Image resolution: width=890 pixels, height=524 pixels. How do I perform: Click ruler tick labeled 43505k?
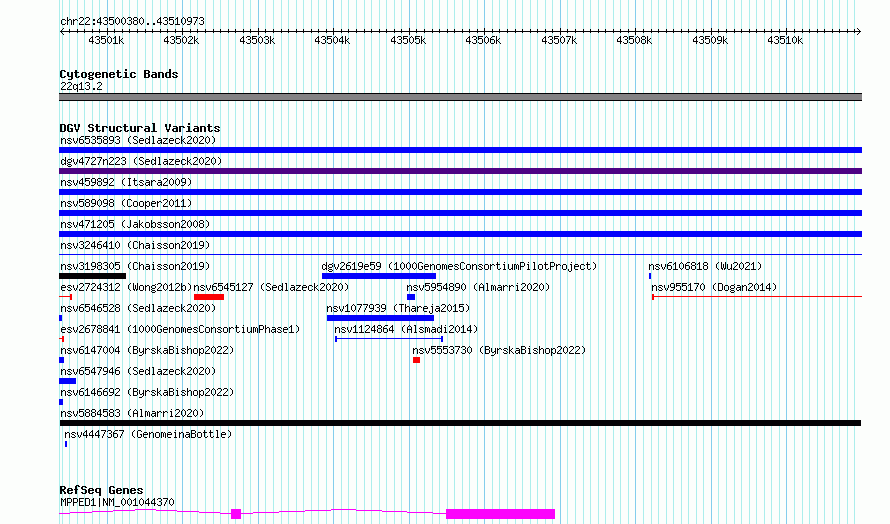[x=408, y=40]
